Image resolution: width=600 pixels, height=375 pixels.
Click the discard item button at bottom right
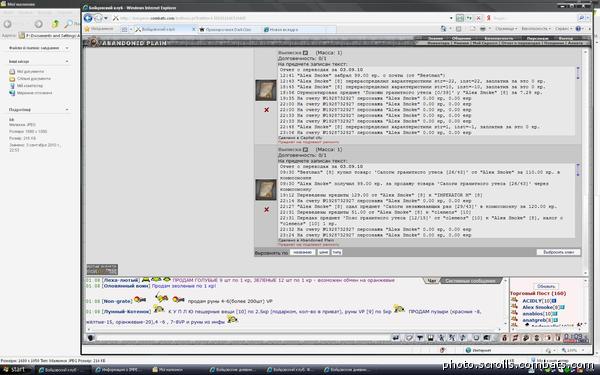(558, 252)
